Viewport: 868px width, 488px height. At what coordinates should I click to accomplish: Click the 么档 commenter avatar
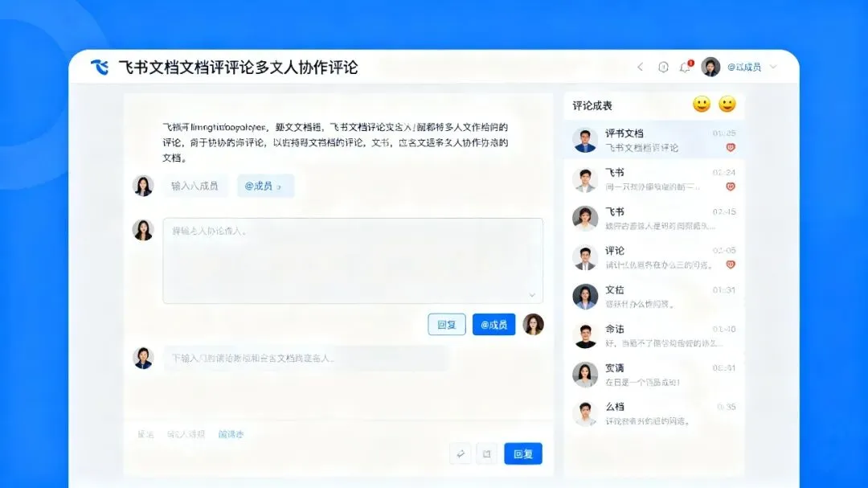585,413
